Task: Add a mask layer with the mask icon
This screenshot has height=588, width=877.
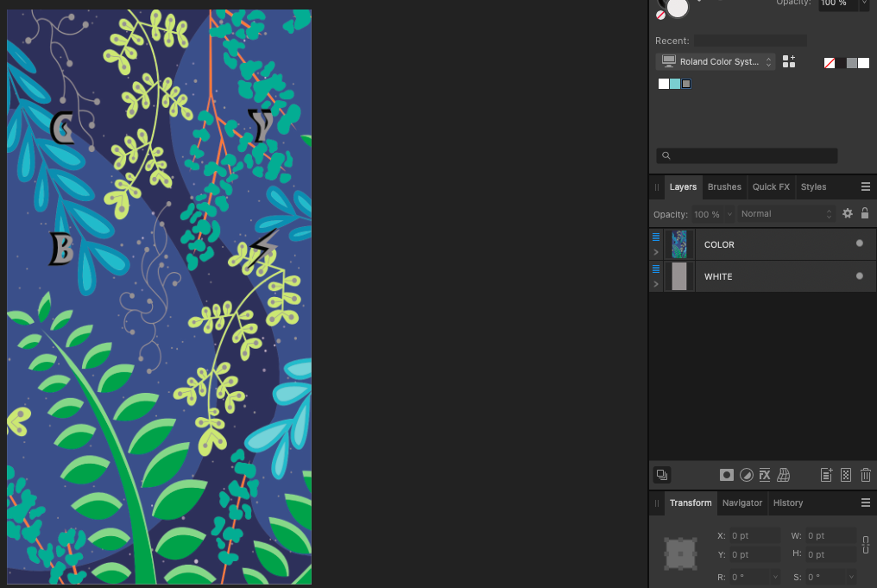Action: [x=727, y=475]
